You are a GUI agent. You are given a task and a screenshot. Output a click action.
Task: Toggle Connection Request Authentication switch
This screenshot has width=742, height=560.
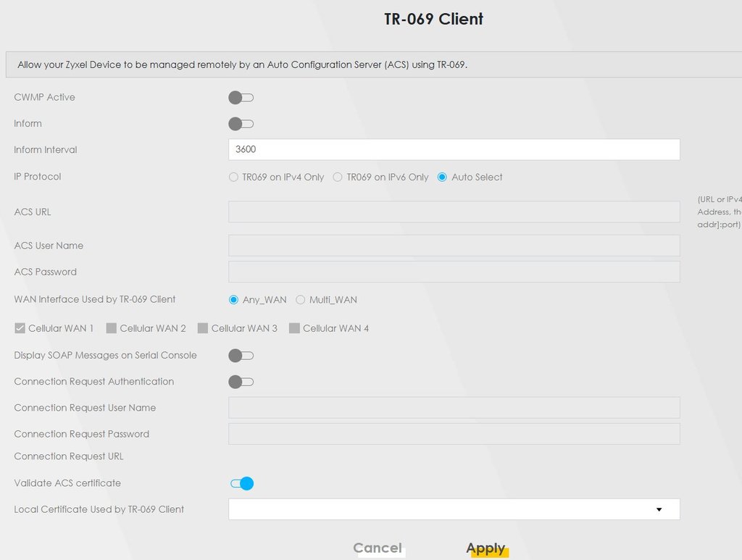point(241,382)
